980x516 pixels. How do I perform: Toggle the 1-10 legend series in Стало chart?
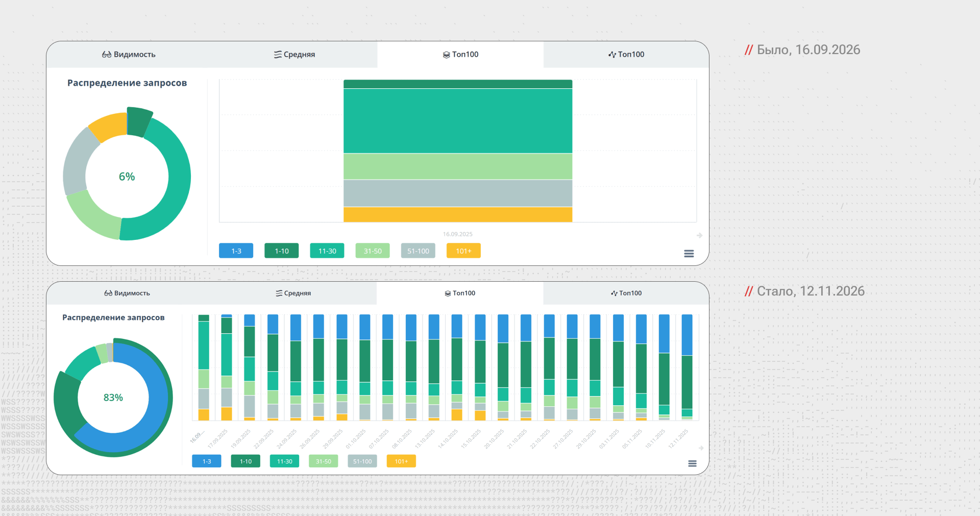pyautogui.click(x=246, y=461)
